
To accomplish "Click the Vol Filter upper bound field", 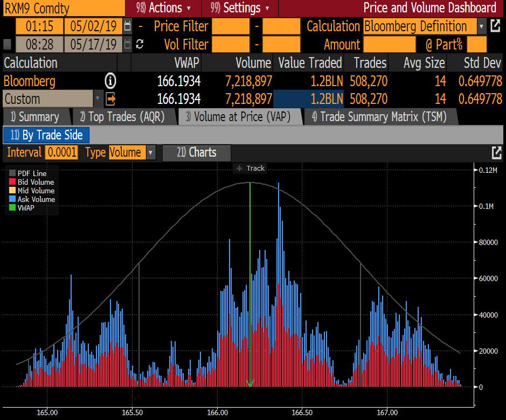I will 281,44.
